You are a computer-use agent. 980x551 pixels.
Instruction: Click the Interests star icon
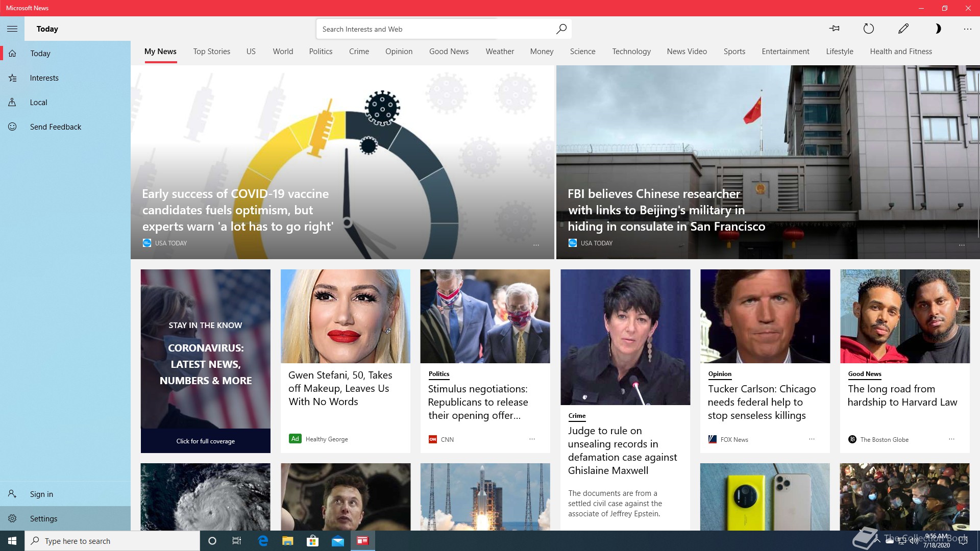[13, 78]
